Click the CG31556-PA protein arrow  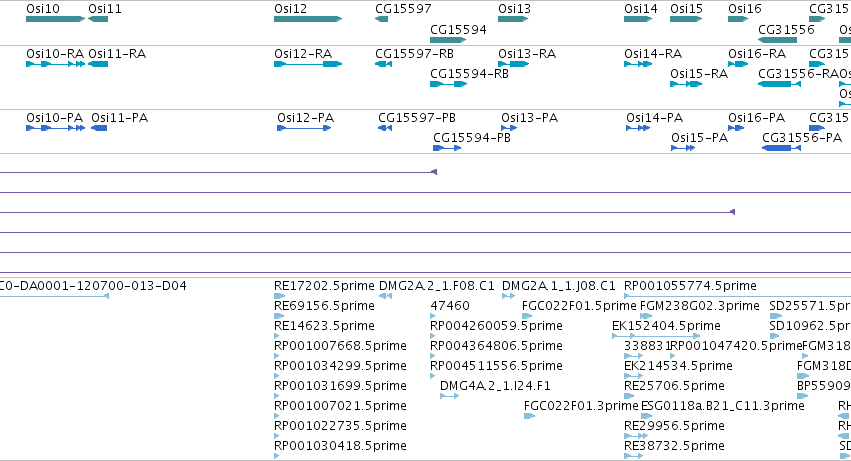pyautogui.click(x=782, y=148)
